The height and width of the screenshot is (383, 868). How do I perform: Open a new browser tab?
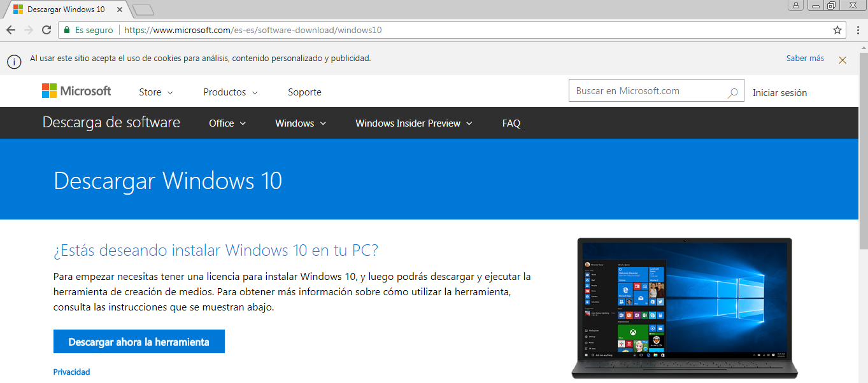click(x=143, y=9)
